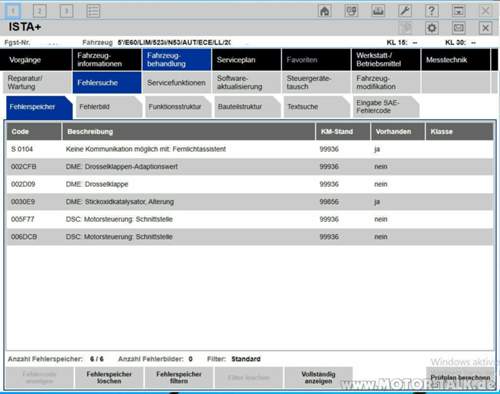Click the wrench tools icon
This screenshot has width=500, height=394.
click(x=405, y=11)
